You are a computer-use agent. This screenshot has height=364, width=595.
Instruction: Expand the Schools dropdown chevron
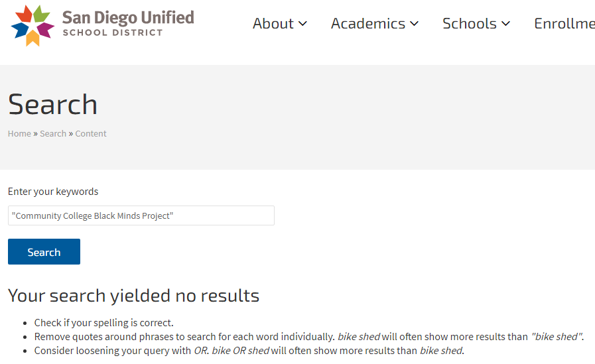[506, 24]
